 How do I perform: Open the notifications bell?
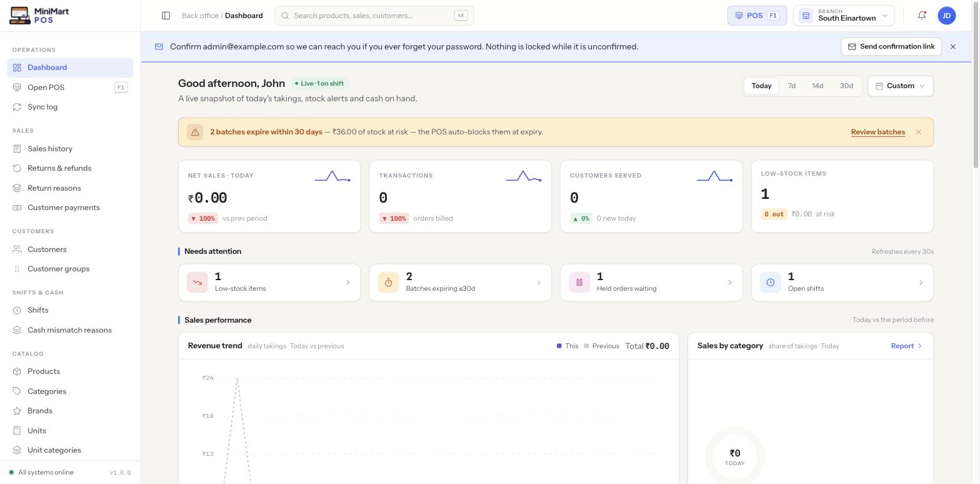click(922, 16)
